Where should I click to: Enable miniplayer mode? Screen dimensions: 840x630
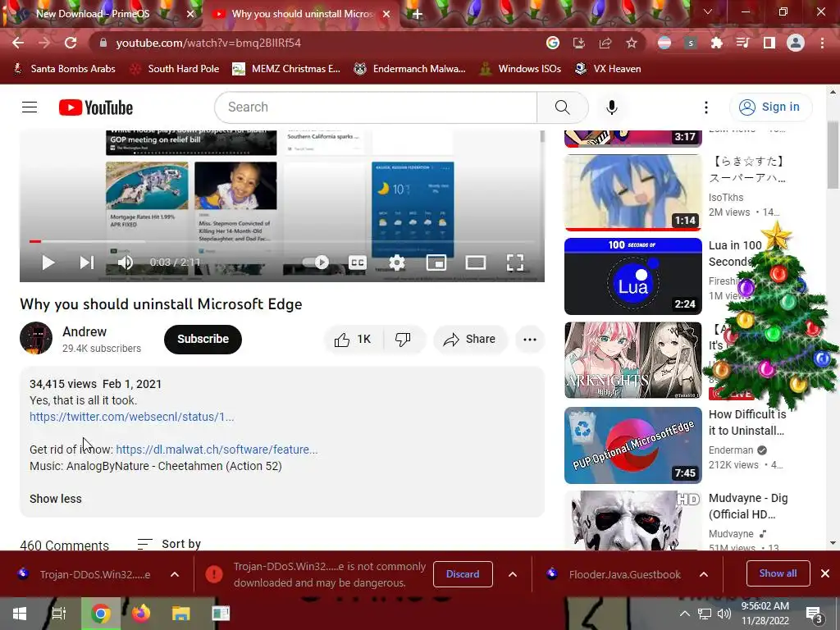tap(436, 262)
